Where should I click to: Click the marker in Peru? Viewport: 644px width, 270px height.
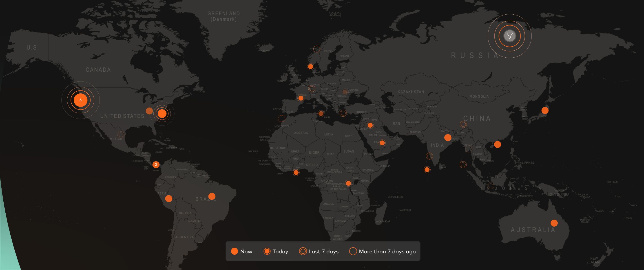pyautogui.click(x=169, y=199)
